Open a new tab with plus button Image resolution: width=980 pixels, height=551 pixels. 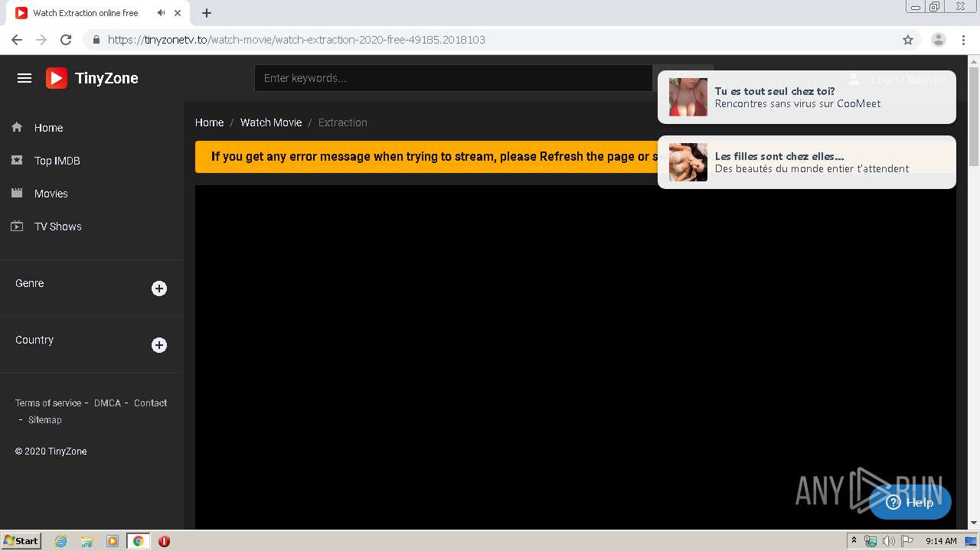pyautogui.click(x=207, y=13)
